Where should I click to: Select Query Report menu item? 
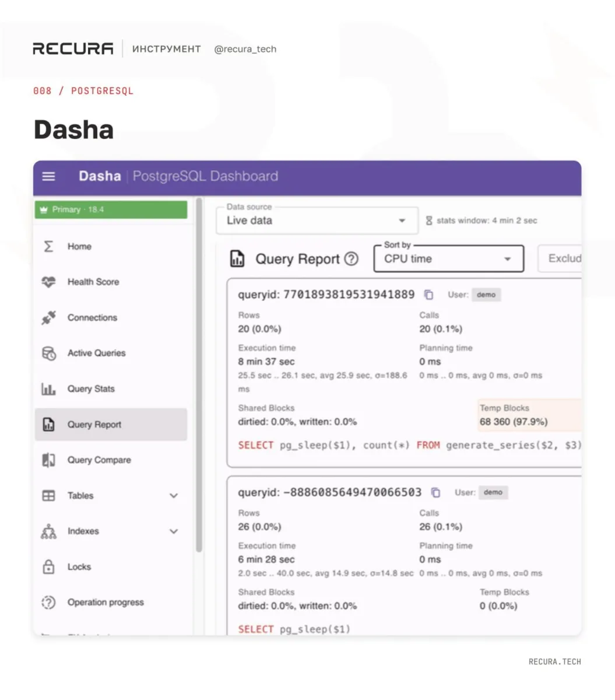[x=111, y=424]
